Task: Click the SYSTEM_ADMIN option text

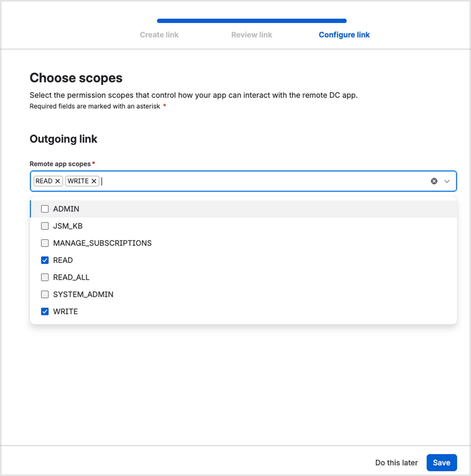Action: click(83, 294)
